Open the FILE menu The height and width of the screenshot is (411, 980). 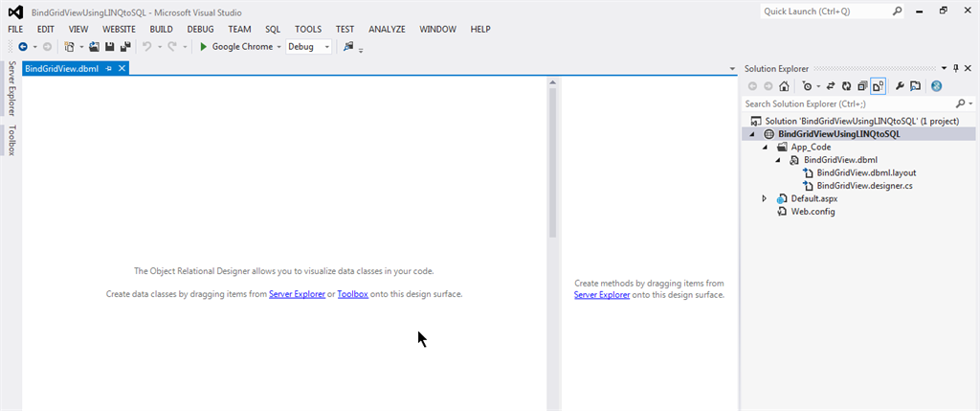tap(15, 29)
